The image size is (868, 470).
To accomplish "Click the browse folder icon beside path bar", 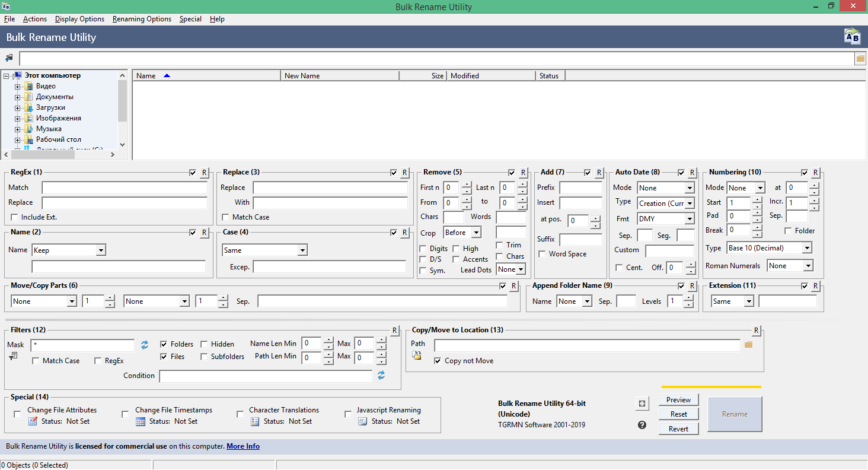I will coord(860,59).
